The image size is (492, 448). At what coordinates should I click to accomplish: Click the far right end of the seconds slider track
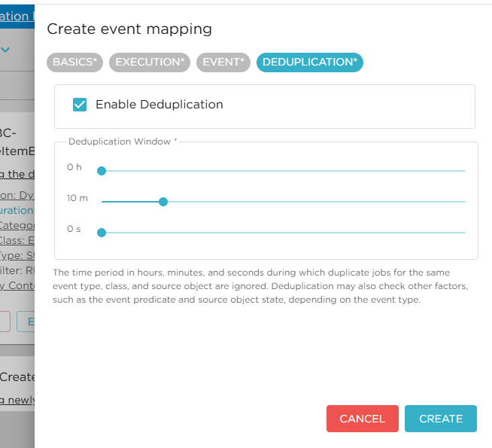[x=464, y=233]
